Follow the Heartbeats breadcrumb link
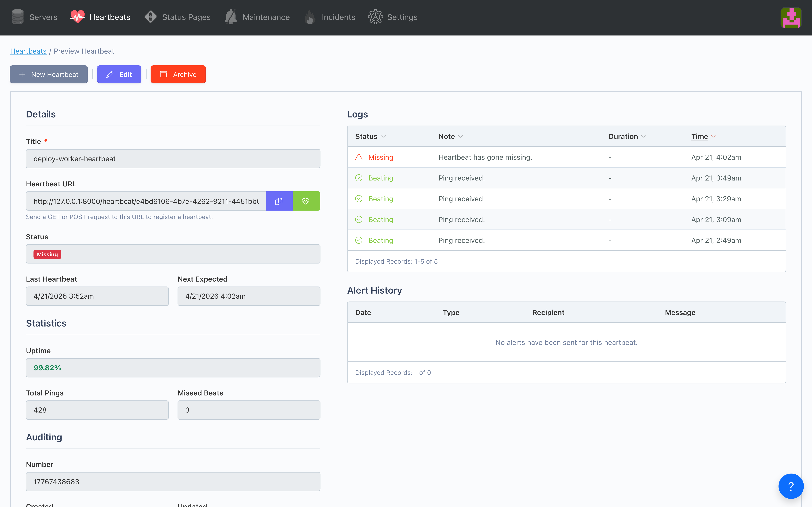Viewport: 812px width, 507px height. point(28,51)
